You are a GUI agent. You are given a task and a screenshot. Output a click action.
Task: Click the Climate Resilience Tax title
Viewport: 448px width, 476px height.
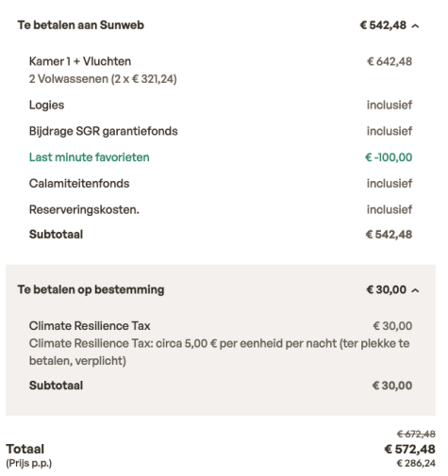(90, 326)
